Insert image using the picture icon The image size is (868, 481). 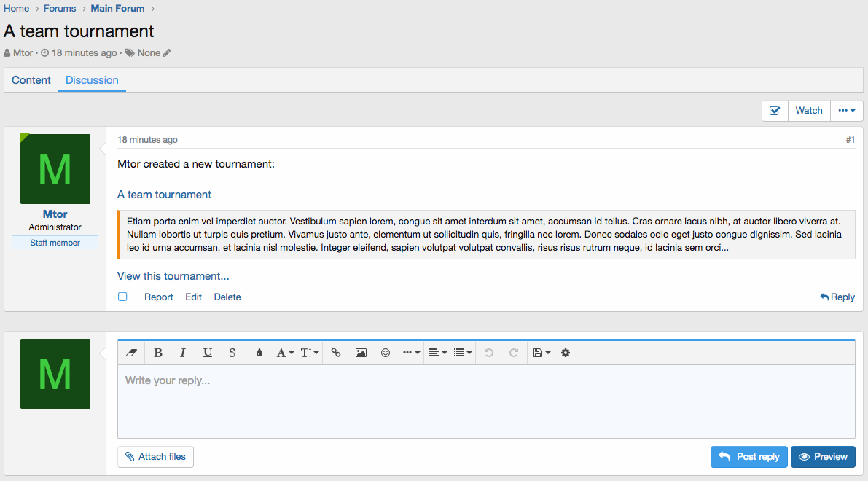361,353
